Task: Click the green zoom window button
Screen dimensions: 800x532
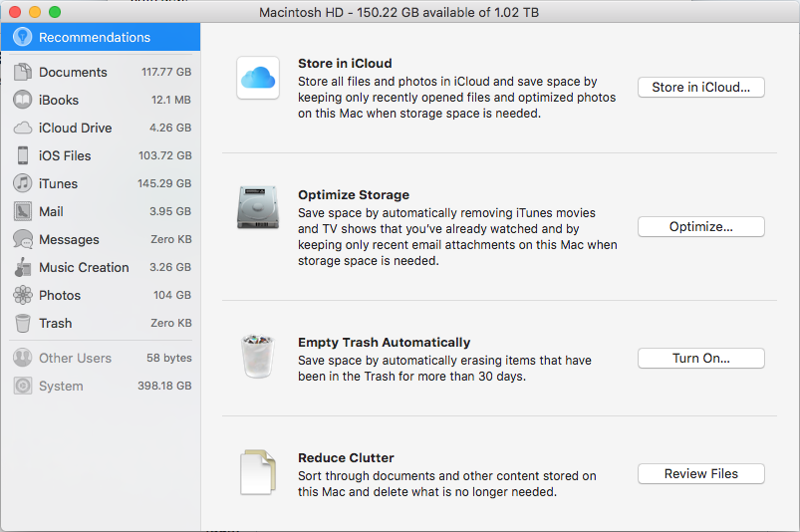Action: pos(55,12)
